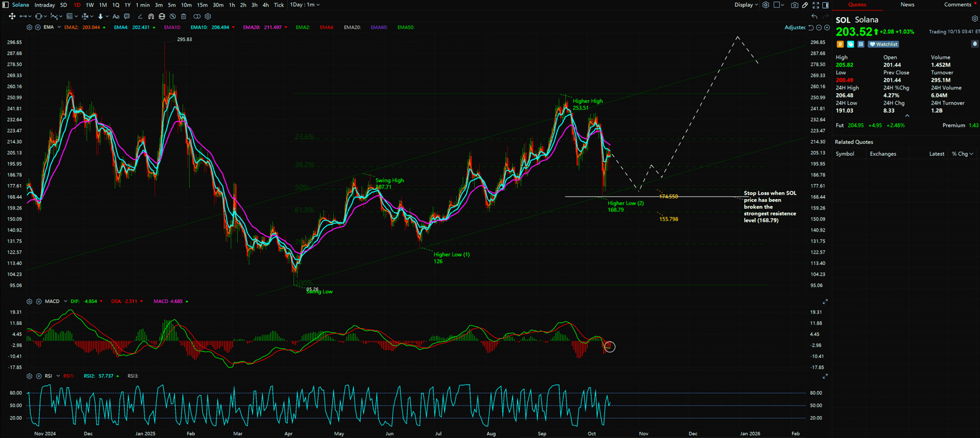Click the Watchlist button
Viewport: 980px width, 438px height.
(883, 44)
